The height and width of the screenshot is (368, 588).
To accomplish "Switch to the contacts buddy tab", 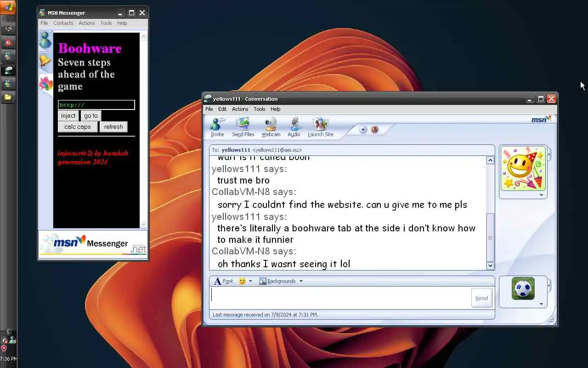I will [45, 40].
